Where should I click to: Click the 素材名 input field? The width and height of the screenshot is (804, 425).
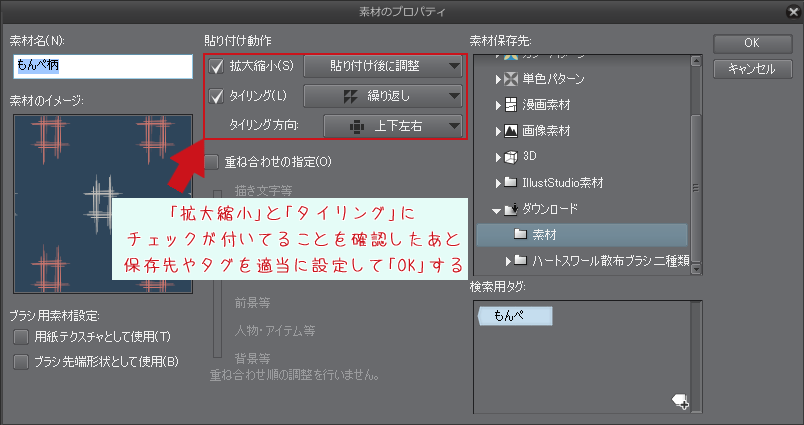coord(103,66)
